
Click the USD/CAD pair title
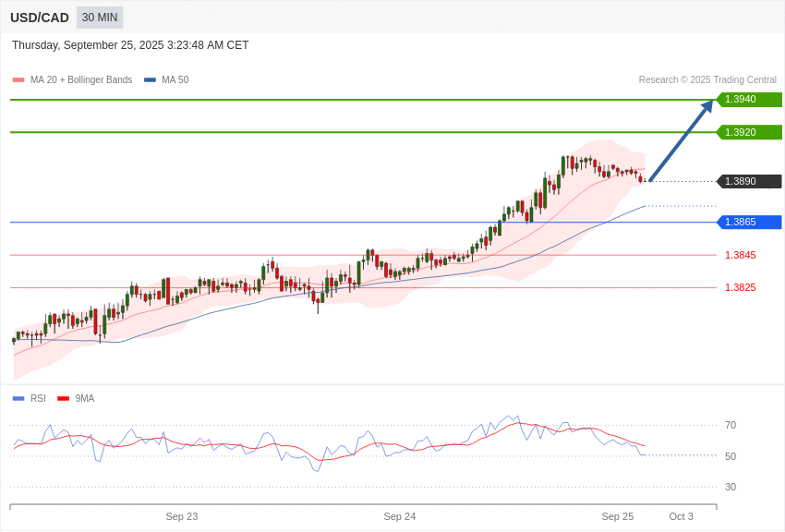[x=40, y=18]
